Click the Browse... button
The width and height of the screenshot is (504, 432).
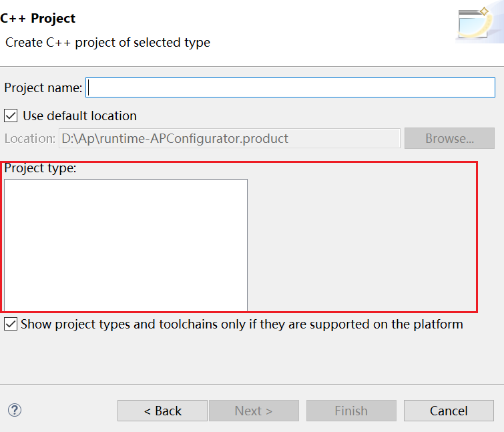pos(449,138)
